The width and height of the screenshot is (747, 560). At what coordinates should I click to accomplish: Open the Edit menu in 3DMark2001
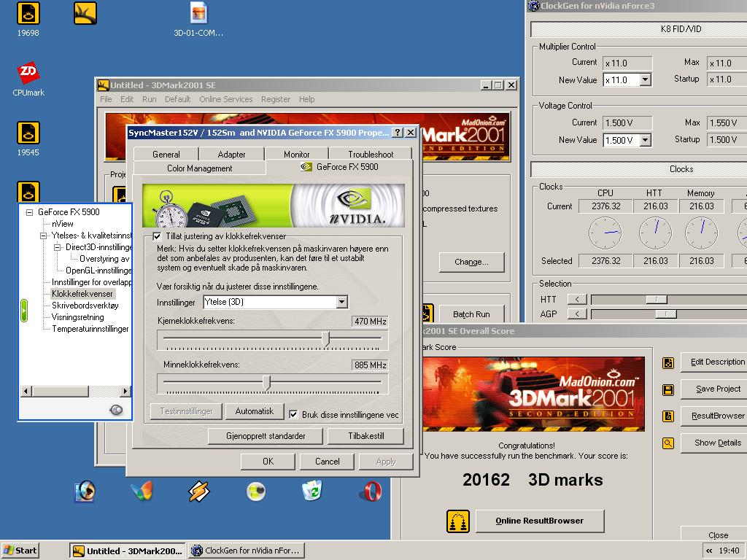(x=127, y=99)
